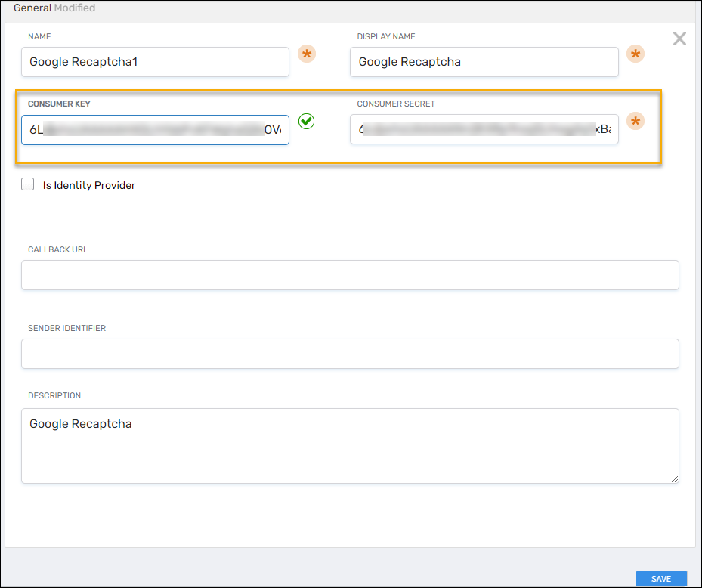The image size is (702, 588).
Task: Click the 'Is Identity Provider' label text
Action: (89, 185)
